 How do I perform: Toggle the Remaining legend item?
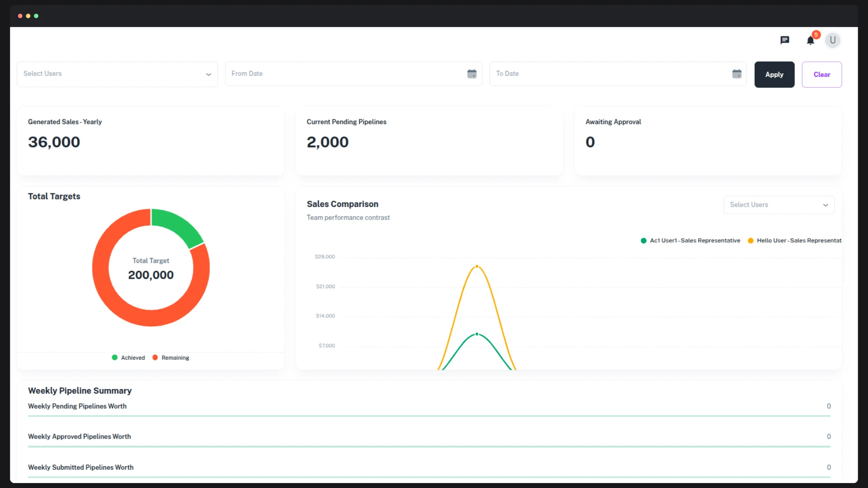171,357
